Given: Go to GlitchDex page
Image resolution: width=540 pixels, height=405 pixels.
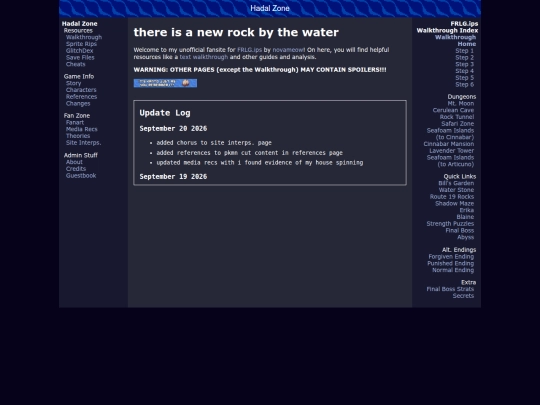Looking at the screenshot, I should pyautogui.click(x=80, y=51).
